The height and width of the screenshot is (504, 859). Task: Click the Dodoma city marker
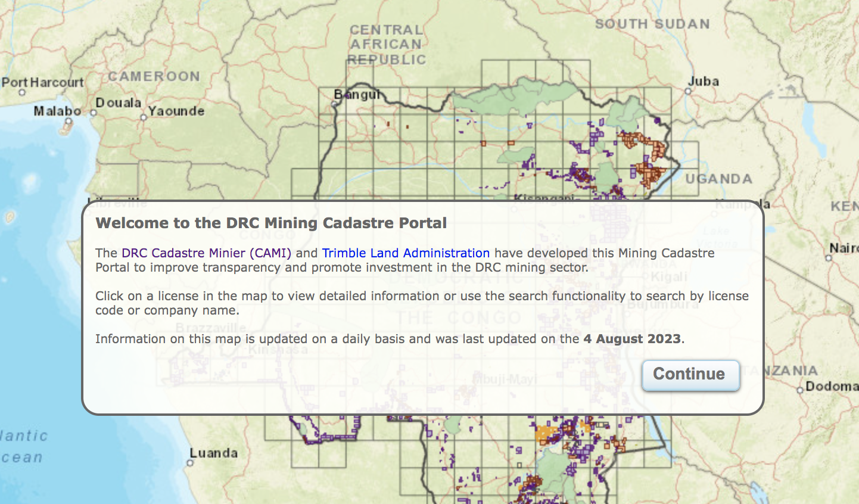800,390
